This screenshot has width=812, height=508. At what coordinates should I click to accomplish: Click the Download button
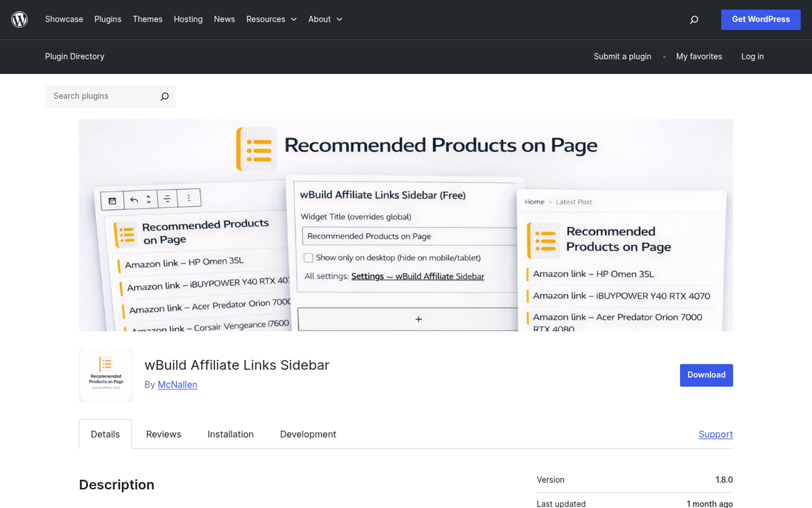pyautogui.click(x=706, y=375)
